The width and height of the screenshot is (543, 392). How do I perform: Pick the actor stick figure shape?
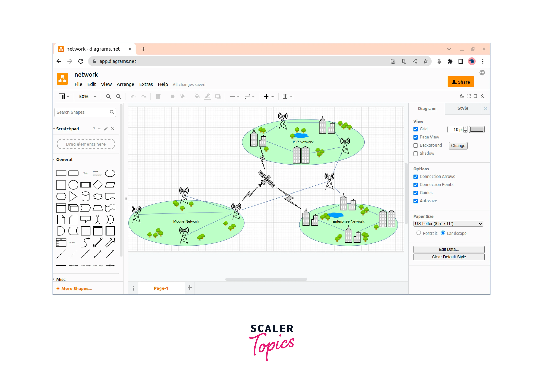[98, 219]
